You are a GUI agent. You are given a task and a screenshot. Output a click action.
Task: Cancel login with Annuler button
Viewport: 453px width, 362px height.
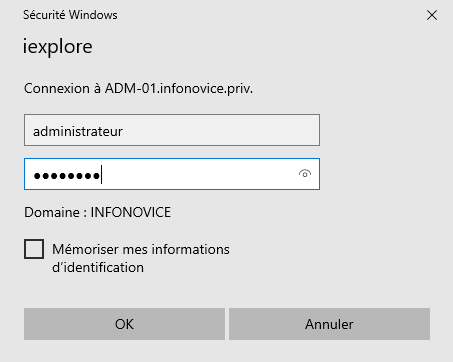[x=329, y=324]
